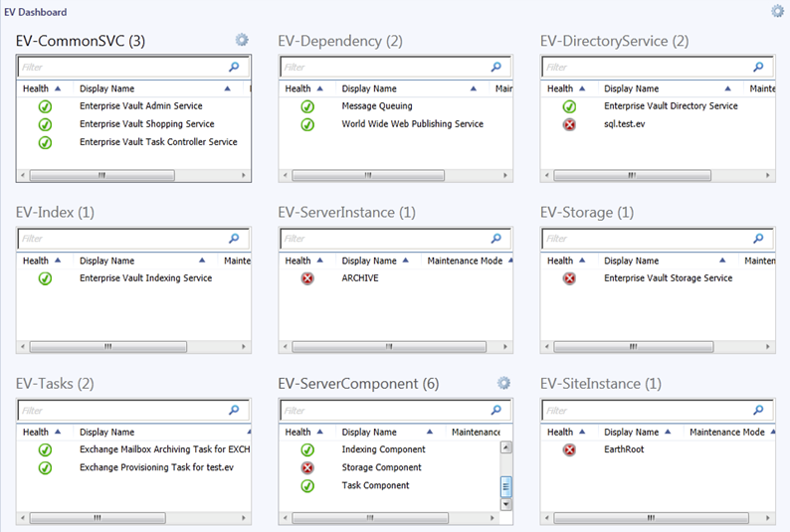Click healthy icon for World Wide Web Publishing
790x532 pixels.
(307, 124)
